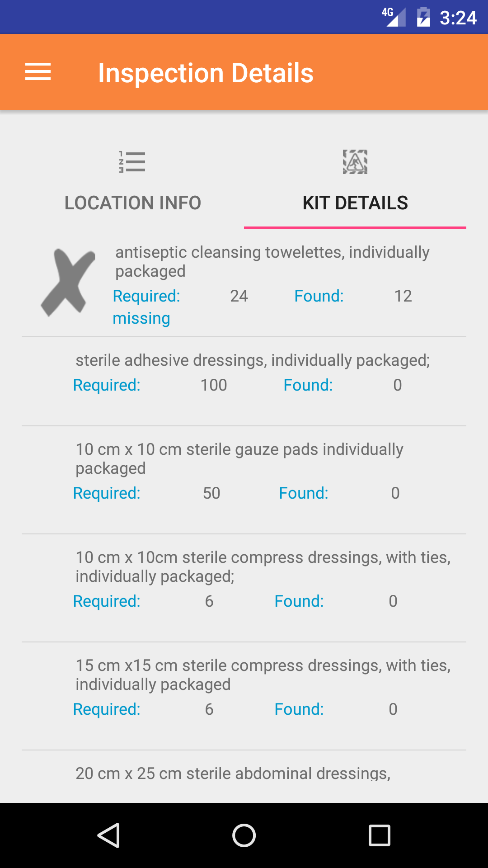Tap the Found value 12 for towelettes
The image size is (488, 868).
coord(403,296)
